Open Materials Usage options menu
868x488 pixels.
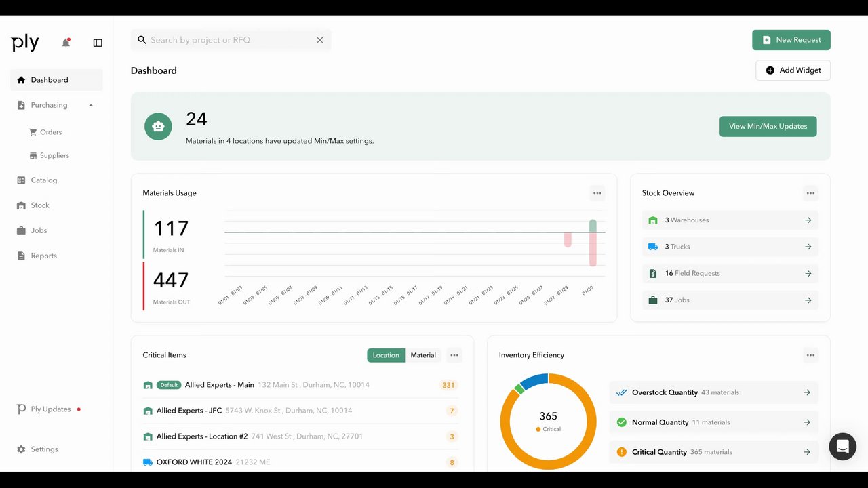click(597, 193)
